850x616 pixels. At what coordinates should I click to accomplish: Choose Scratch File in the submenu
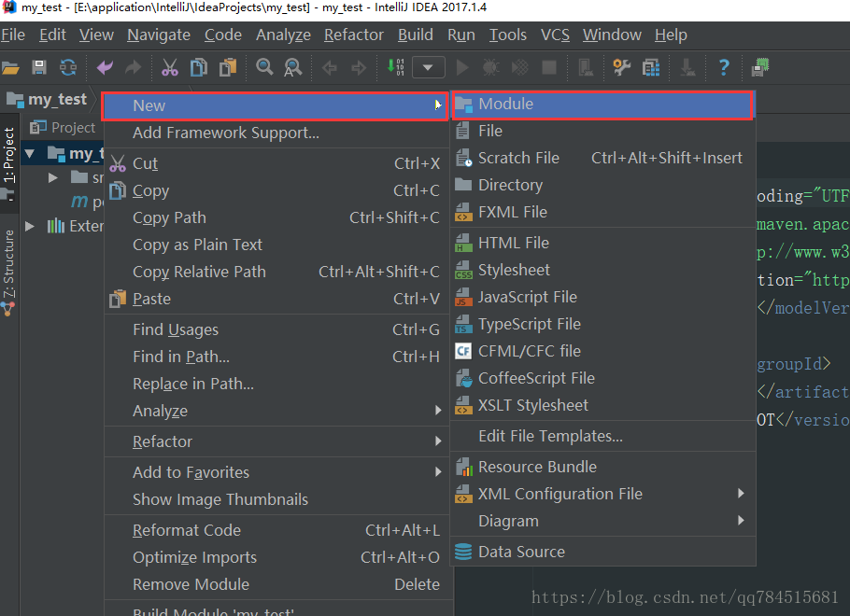[602, 158]
